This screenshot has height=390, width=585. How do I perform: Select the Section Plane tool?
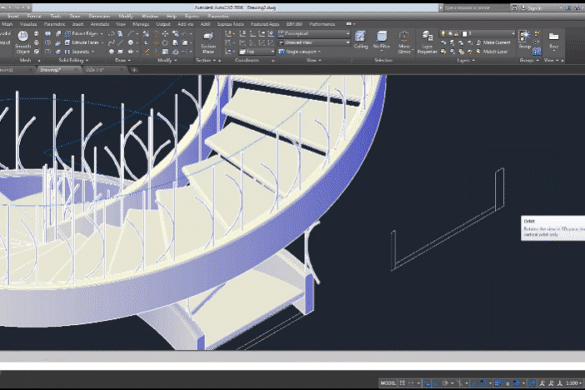(x=208, y=41)
